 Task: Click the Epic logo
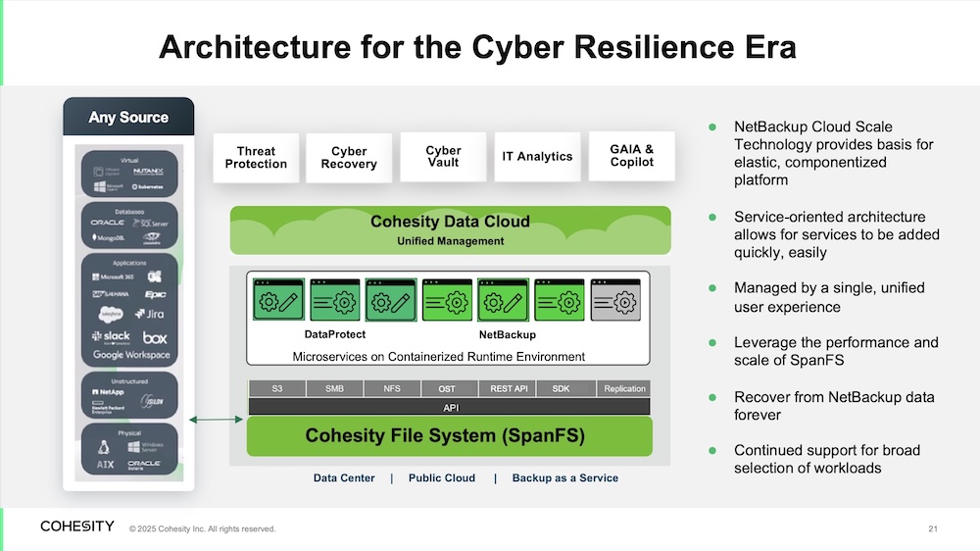pyautogui.click(x=155, y=294)
